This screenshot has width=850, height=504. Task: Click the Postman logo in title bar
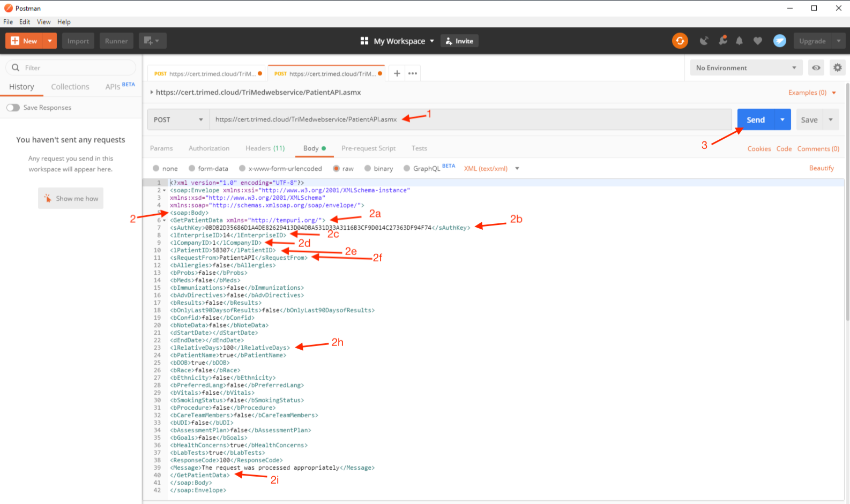pos(8,8)
